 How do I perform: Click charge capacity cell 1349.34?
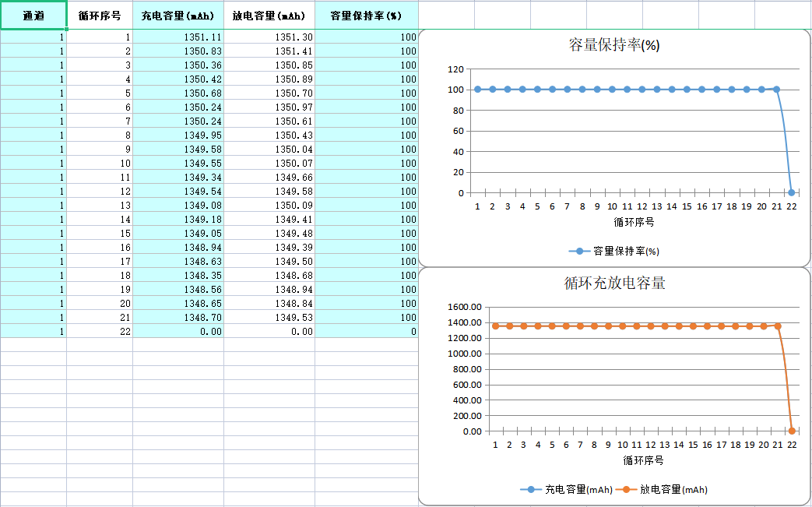click(178, 177)
